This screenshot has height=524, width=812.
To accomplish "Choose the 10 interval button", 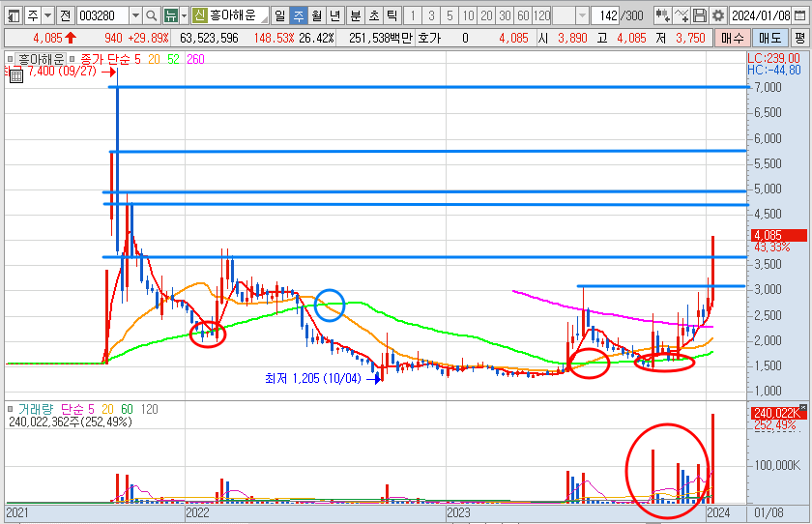I will 468,16.
